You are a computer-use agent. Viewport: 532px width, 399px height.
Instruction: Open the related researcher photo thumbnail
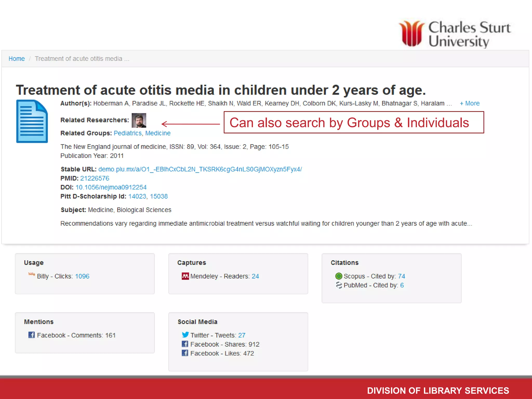[139, 121]
